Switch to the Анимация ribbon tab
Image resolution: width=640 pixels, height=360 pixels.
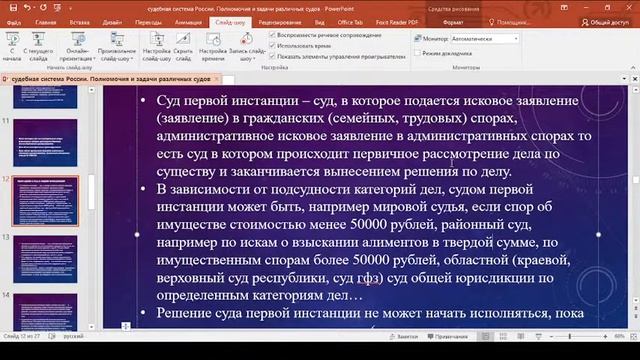pos(188,22)
